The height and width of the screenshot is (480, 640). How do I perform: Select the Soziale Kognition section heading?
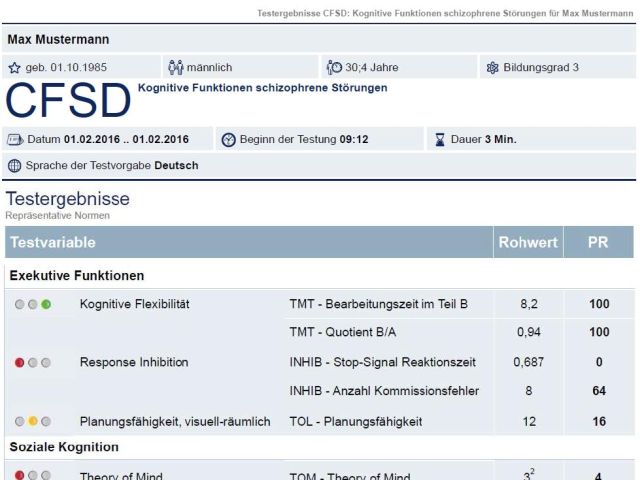[x=64, y=447]
